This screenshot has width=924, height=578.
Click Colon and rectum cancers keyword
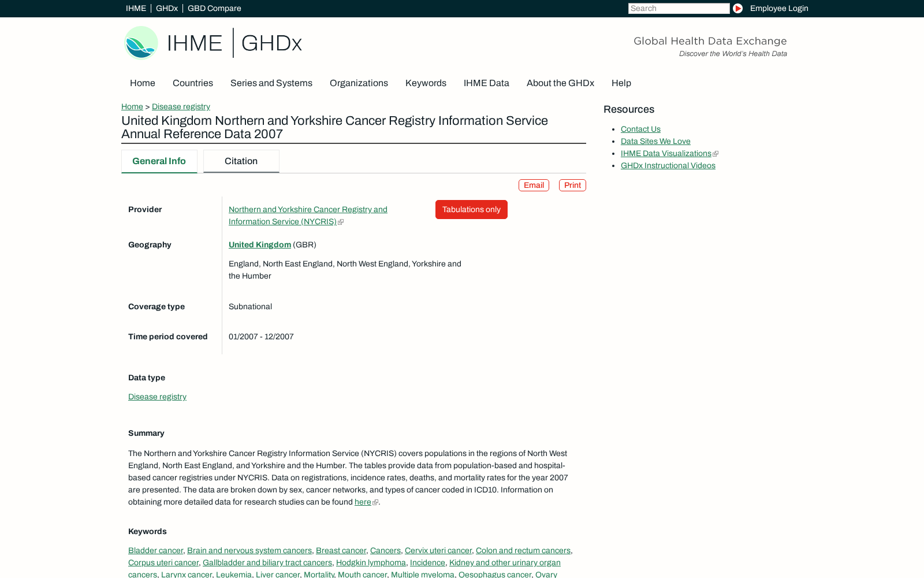click(x=523, y=550)
